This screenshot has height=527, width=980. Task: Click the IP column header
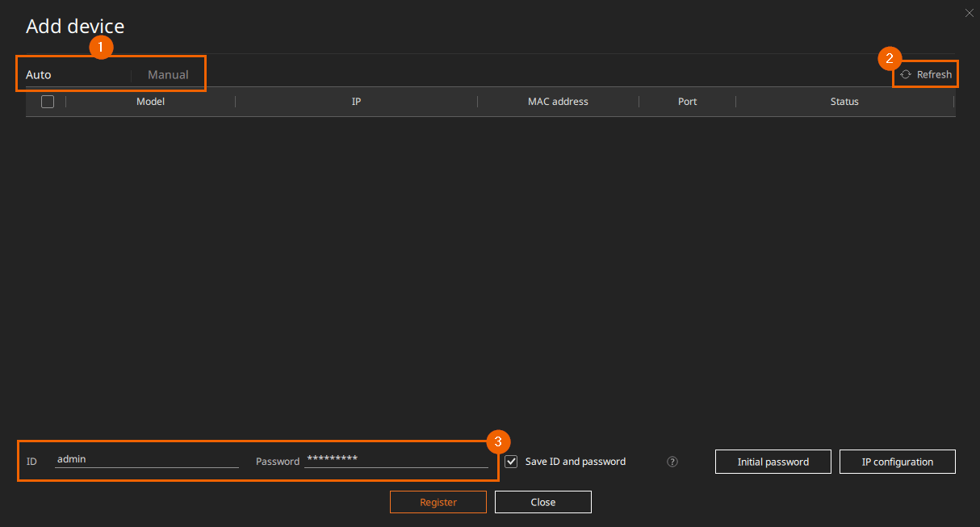click(356, 101)
